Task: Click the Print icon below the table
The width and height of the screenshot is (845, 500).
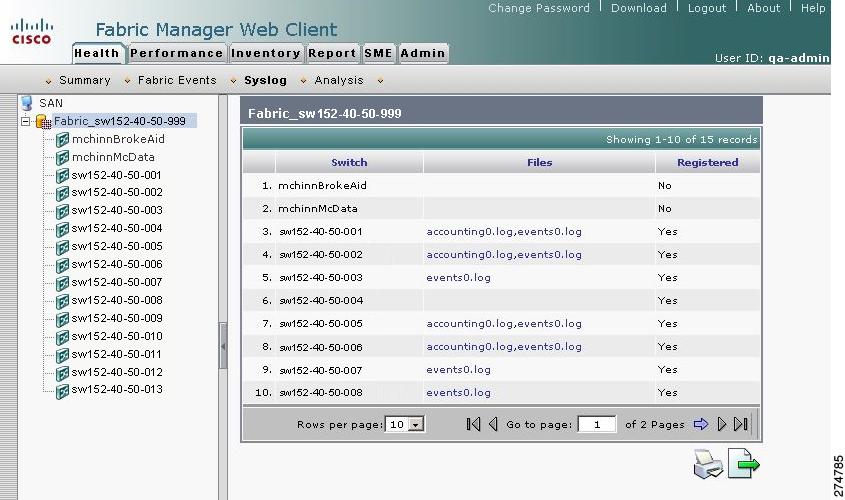Action: click(708, 463)
